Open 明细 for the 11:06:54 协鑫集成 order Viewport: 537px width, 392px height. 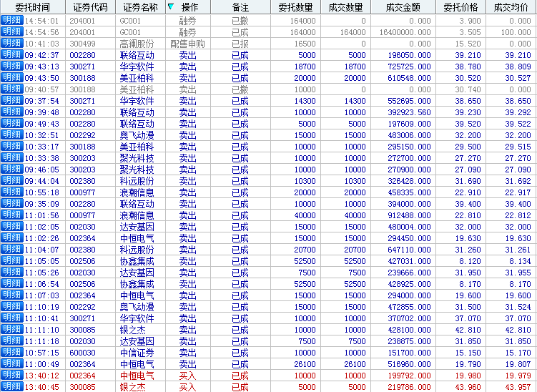(12, 284)
